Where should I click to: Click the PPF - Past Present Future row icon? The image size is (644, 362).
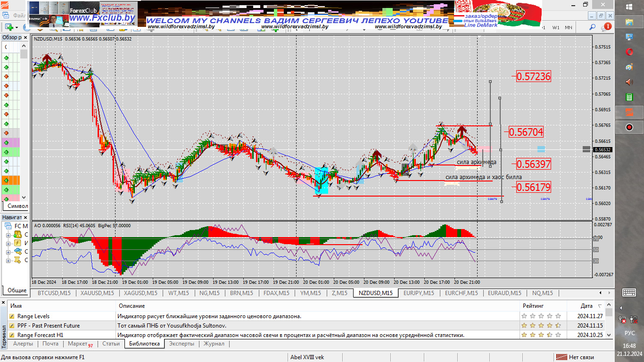pos(12,326)
